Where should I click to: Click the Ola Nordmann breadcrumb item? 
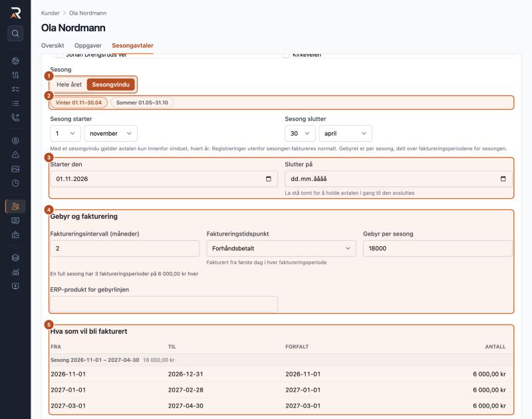pyautogui.click(x=88, y=13)
